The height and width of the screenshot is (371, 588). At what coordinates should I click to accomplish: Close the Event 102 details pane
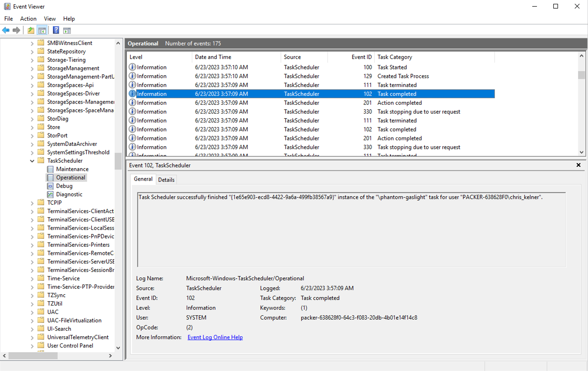coord(578,165)
